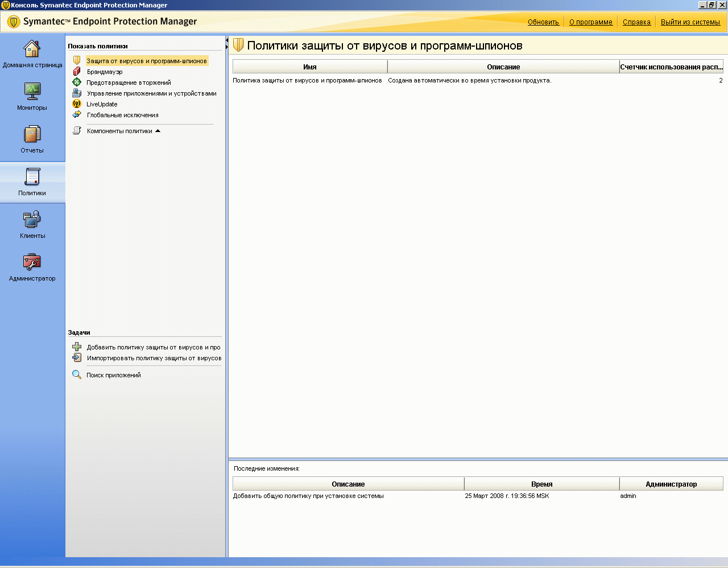Open the Мониторы section in sidebar
The width and height of the screenshot is (728, 568).
click(x=32, y=97)
